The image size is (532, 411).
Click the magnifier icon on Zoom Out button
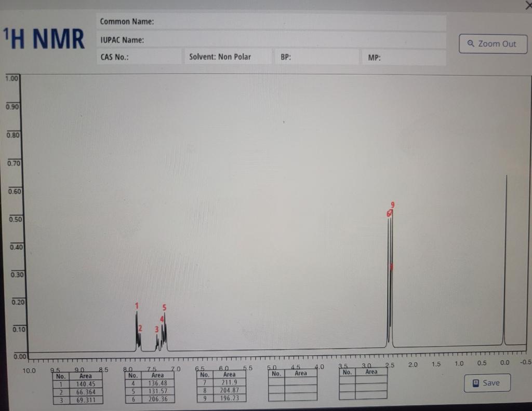point(470,44)
